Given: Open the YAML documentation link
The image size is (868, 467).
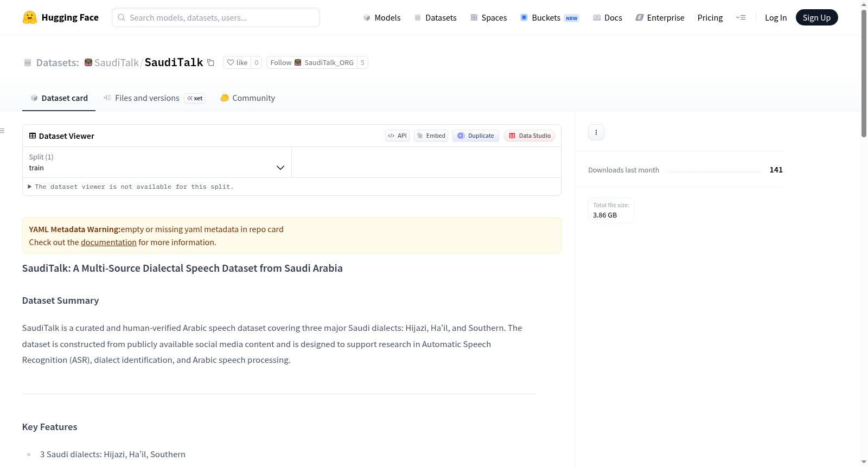Looking at the screenshot, I should 108,242.
